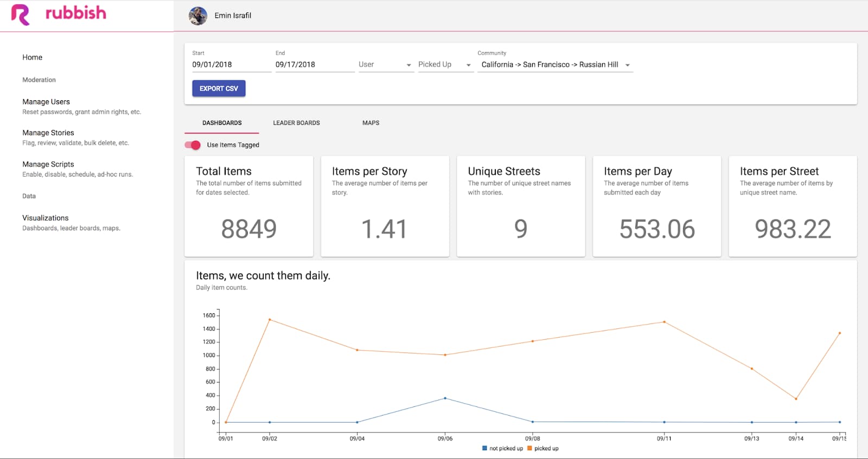Click the Total Items value 8849

tap(249, 229)
